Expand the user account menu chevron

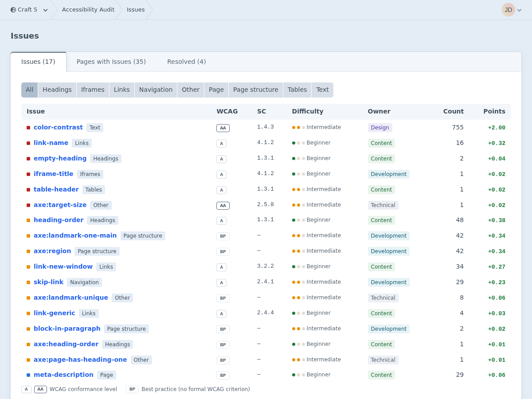(x=520, y=10)
